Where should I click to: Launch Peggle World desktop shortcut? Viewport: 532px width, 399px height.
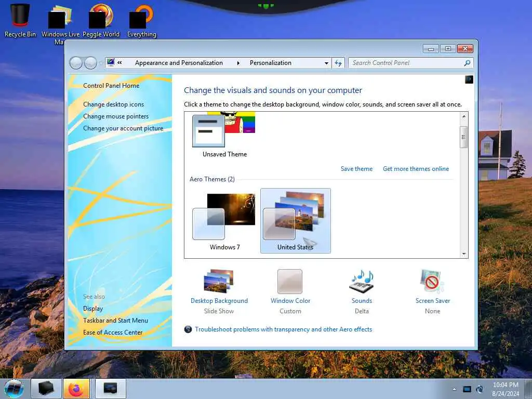click(101, 20)
